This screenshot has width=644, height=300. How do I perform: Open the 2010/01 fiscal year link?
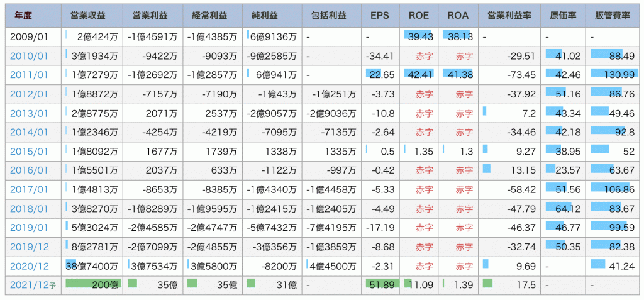28,57
